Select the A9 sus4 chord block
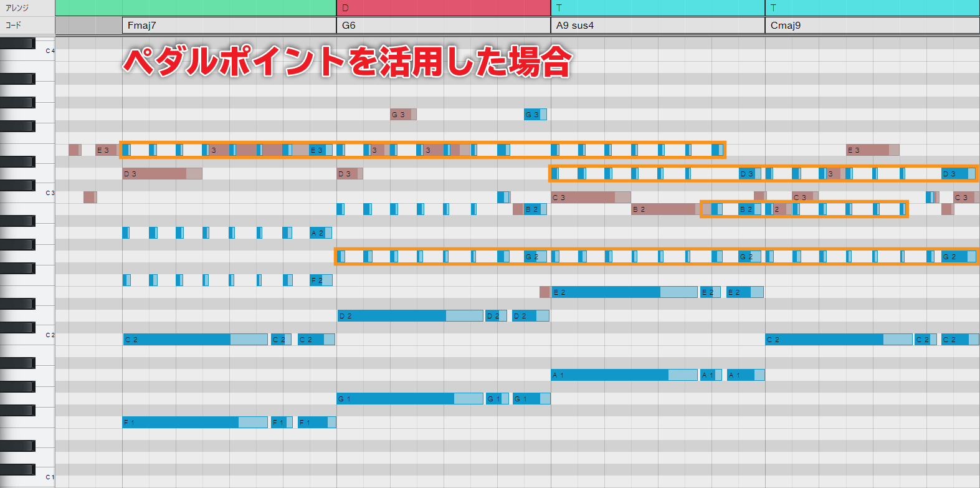This screenshot has width=980, height=488. (x=658, y=26)
